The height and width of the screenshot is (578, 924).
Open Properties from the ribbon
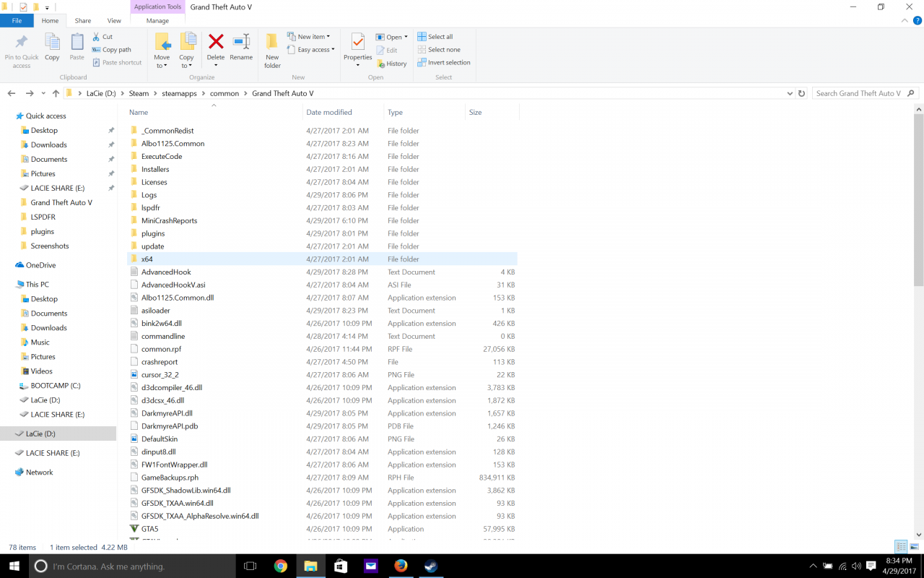coord(357,47)
